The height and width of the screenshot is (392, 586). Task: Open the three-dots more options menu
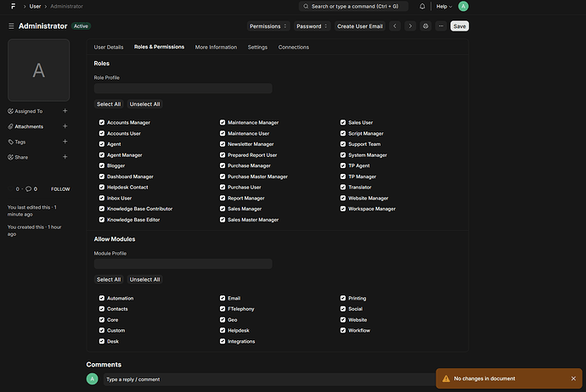pyautogui.click(x=440, y=26)
